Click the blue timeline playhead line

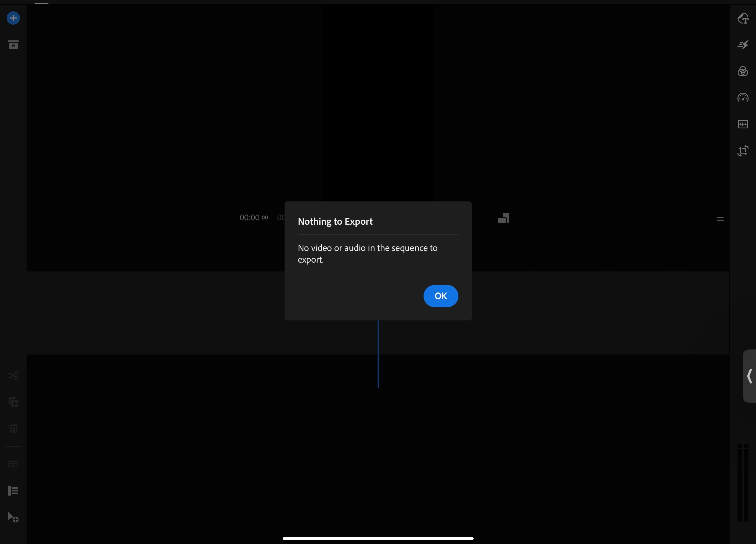coord(378,354)
